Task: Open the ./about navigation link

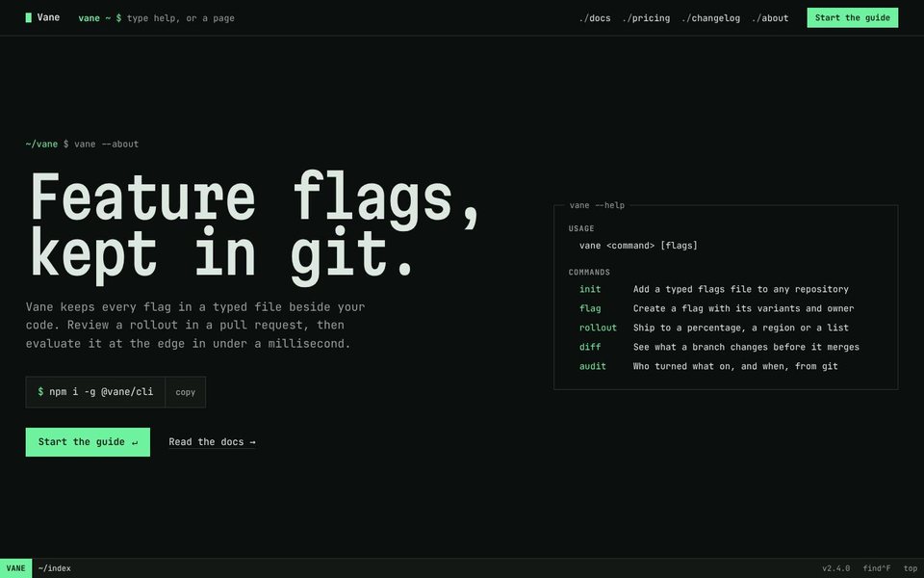Action: pyautogui.click(x=770, y=18)
